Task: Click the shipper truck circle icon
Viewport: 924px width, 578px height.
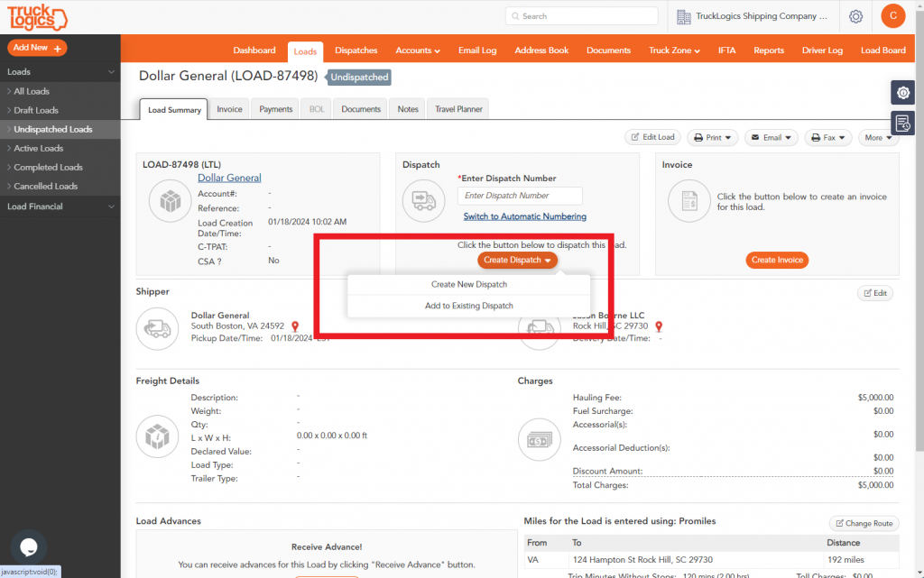Action: coord(157,328)
